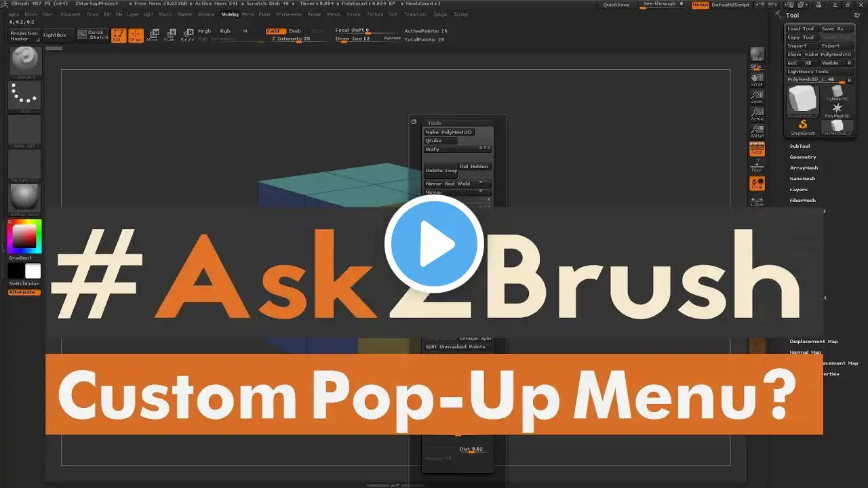This screenshot has height=488, width=868.
Task: Open the MatCap material sphere selector
Action: [24, 199]
